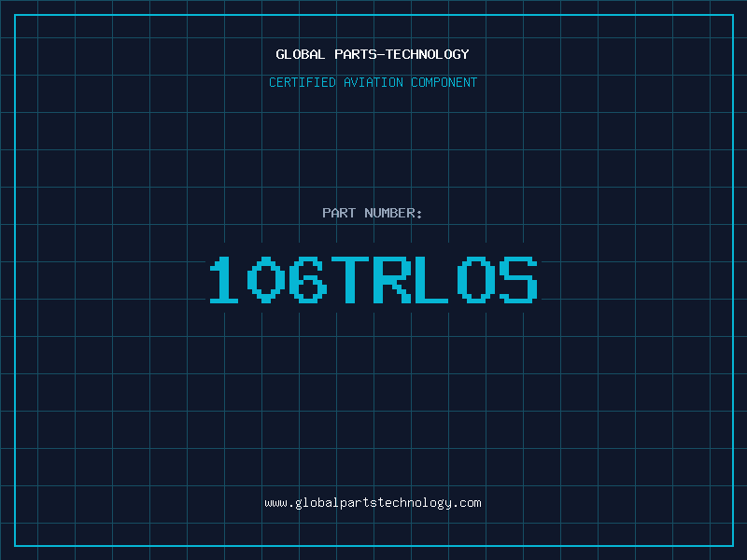Click the GLOBAL PARTS-TECHNOLOGY heading

[373, 54]
